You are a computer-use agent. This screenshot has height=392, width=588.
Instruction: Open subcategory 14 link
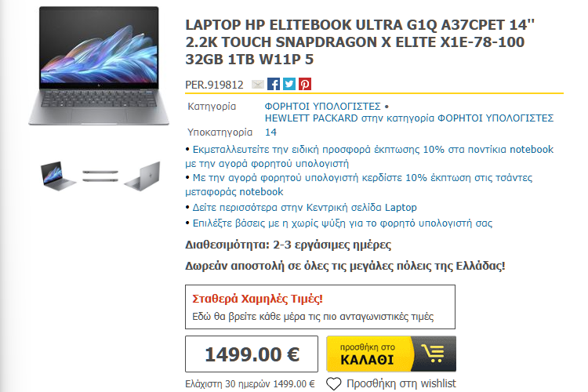click(x=270, y=132)
